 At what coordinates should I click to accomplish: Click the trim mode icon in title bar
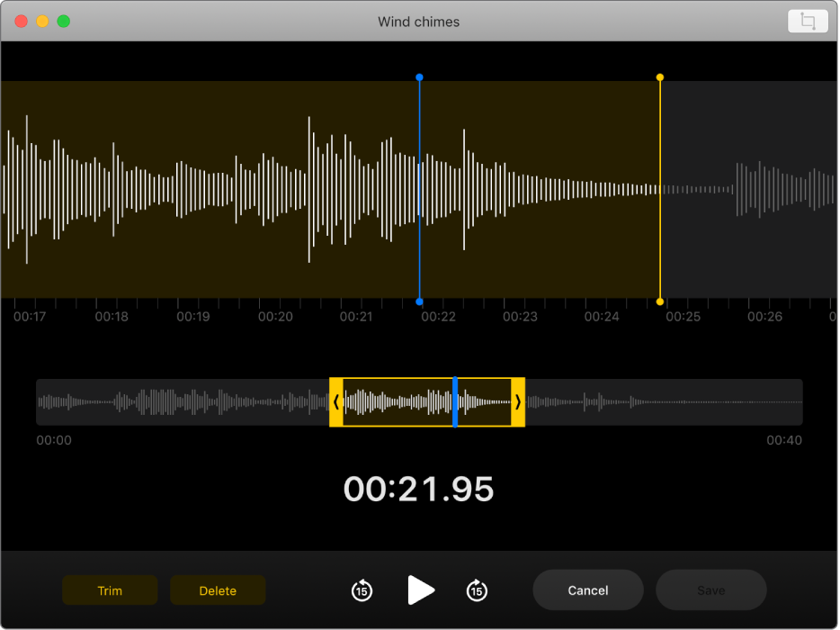(x=807, y=22)
